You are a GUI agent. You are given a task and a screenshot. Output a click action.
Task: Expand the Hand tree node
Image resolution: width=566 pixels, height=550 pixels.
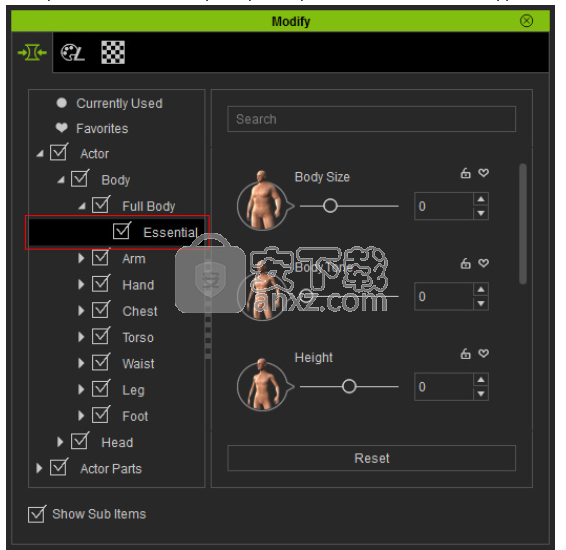[x=81, y=285]
